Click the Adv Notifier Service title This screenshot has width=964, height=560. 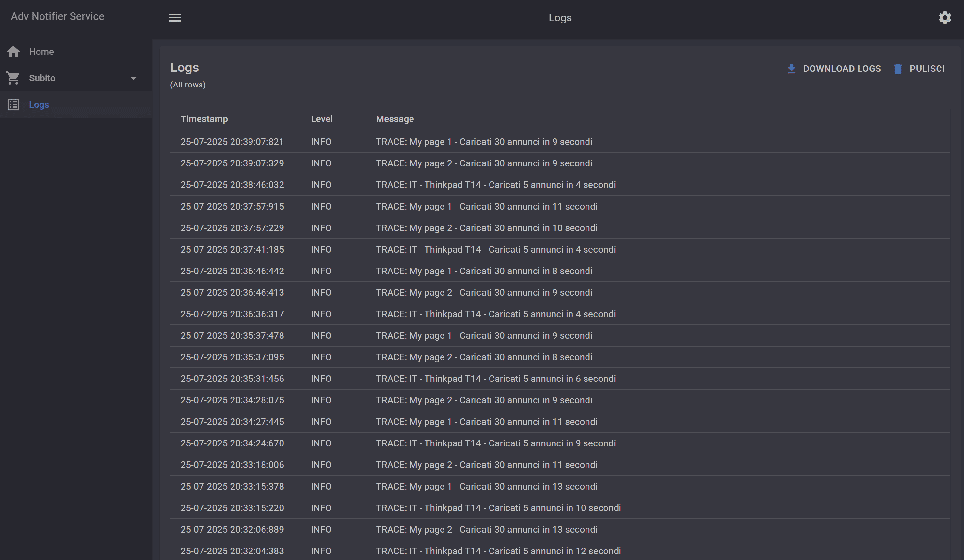(57, 16)
